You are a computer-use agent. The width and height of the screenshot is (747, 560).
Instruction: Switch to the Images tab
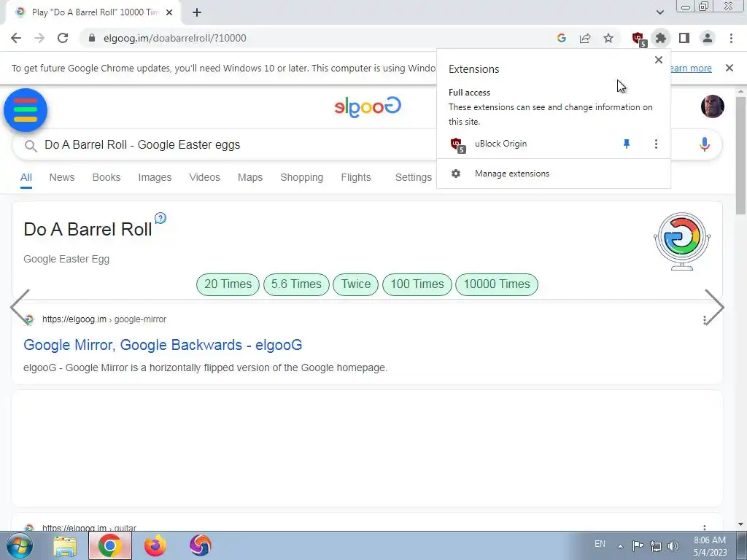tap(155, 177)
